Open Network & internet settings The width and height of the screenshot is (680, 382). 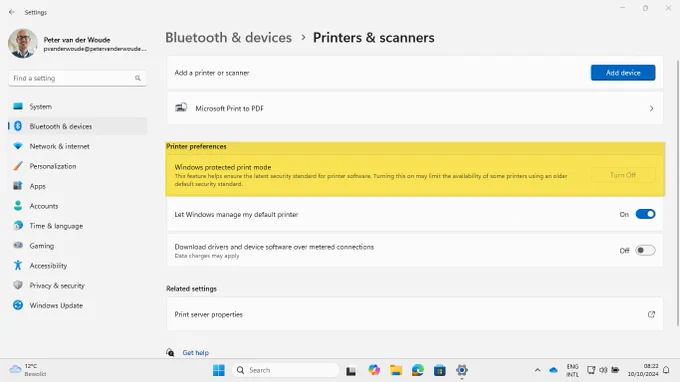78,146
